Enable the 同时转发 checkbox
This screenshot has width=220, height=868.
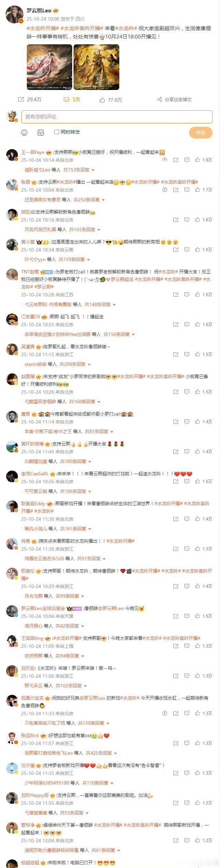[57, 132]
